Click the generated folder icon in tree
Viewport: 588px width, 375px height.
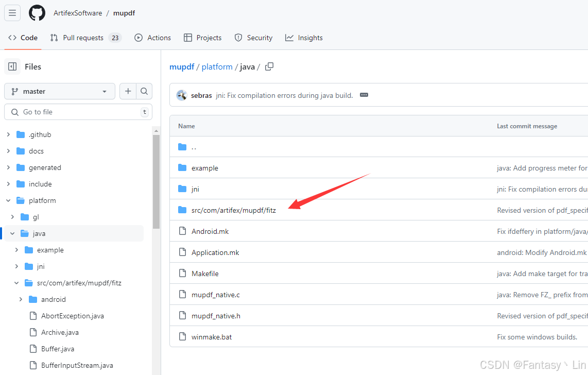[21, 167]
